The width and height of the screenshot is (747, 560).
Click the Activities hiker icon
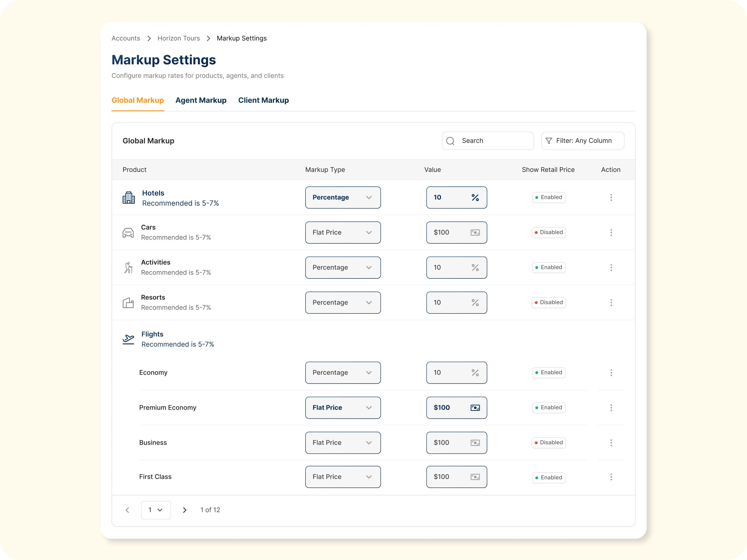(x=128, y=268)
